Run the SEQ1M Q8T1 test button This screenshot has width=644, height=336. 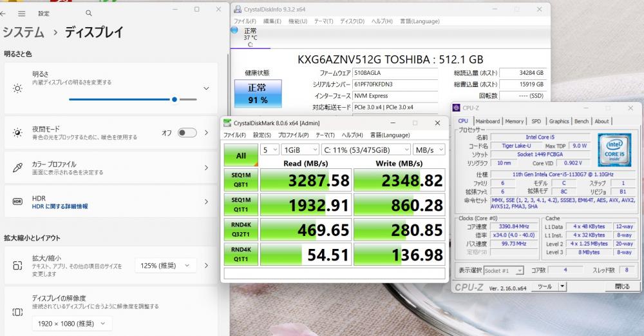click(x=241, y=180)
